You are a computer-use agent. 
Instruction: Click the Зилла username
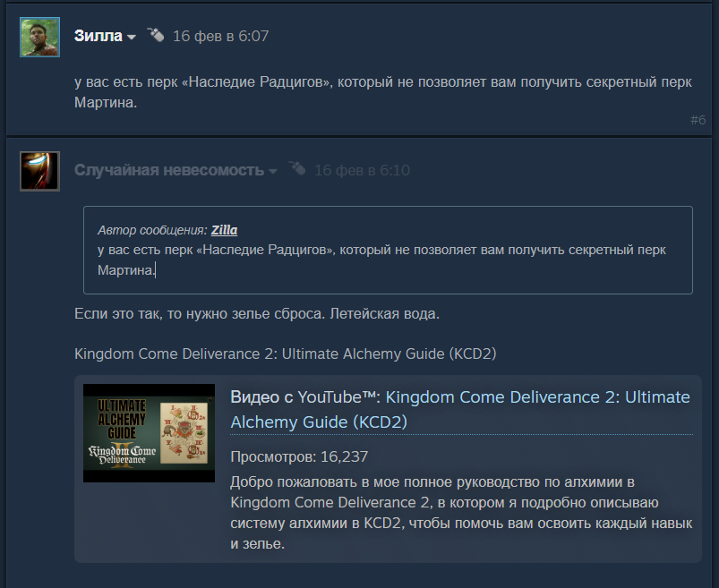tap(98, 36)
